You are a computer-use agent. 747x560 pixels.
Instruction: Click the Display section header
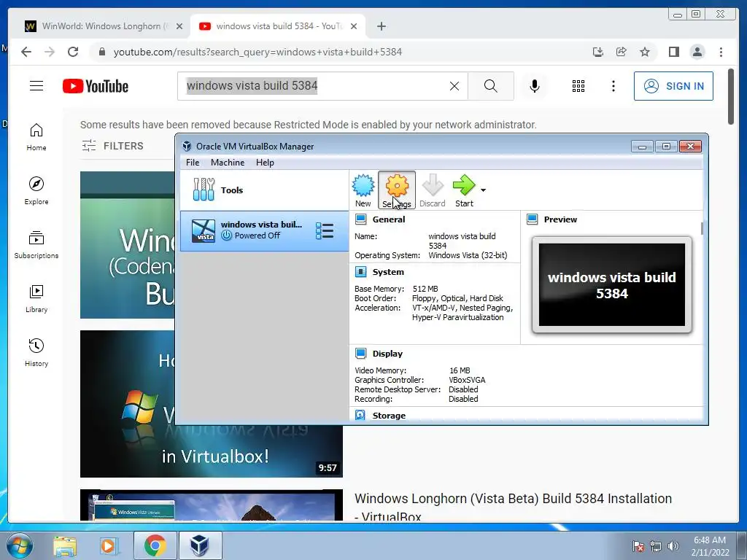[387, 354]
